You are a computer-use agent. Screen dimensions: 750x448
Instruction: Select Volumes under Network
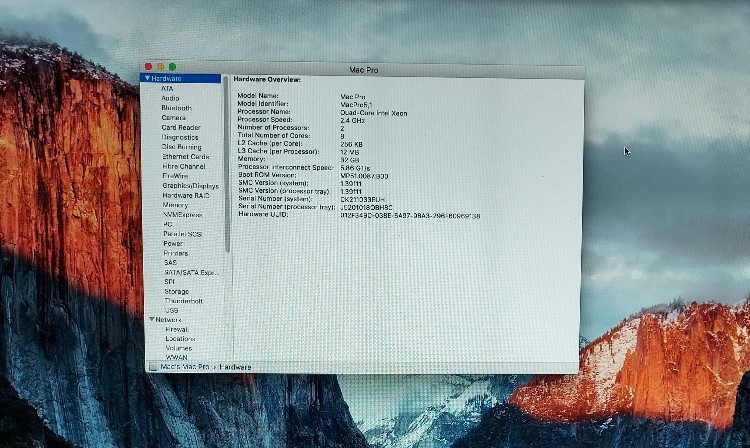(x=179, y=349)
